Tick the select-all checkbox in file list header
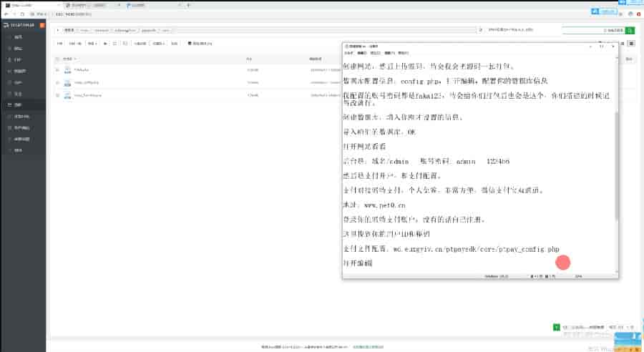 coord(57,58)
